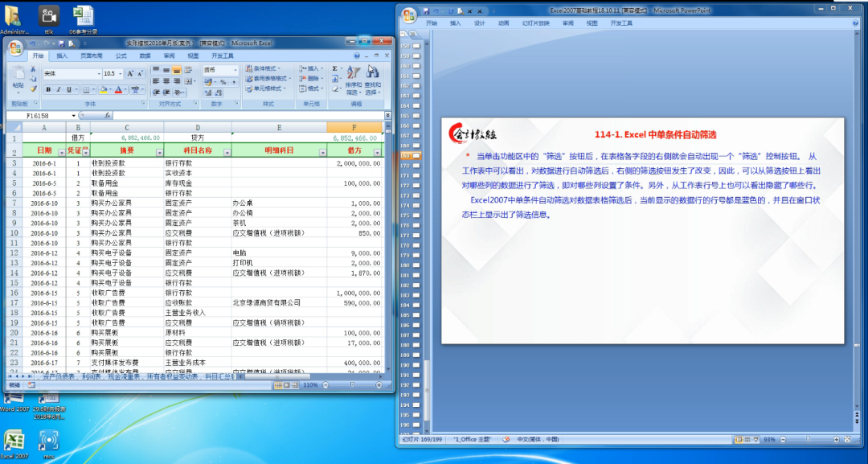The height and width of the screenshot is (464, 868).
Task: Open the 数据 tab in Excel
Action: point(145,56)
